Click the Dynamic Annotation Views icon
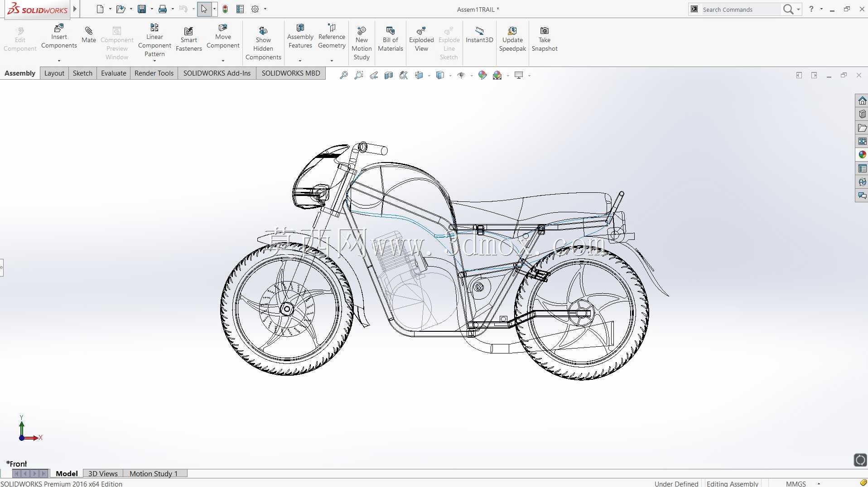Image resolution: width=868 pixels, height=487 pixels. point(404,75)
